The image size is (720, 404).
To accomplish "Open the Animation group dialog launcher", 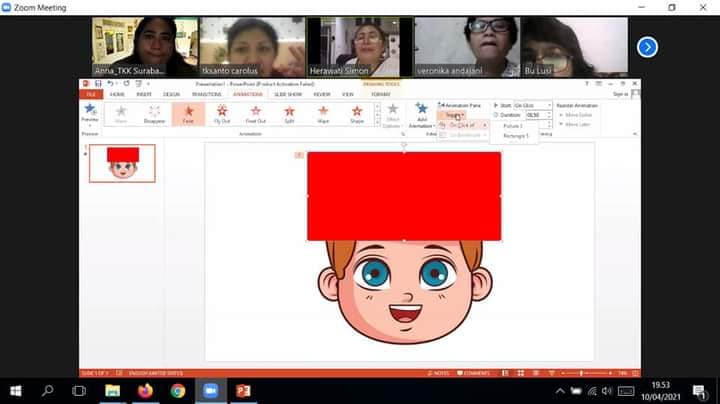I will pos(403,134).
